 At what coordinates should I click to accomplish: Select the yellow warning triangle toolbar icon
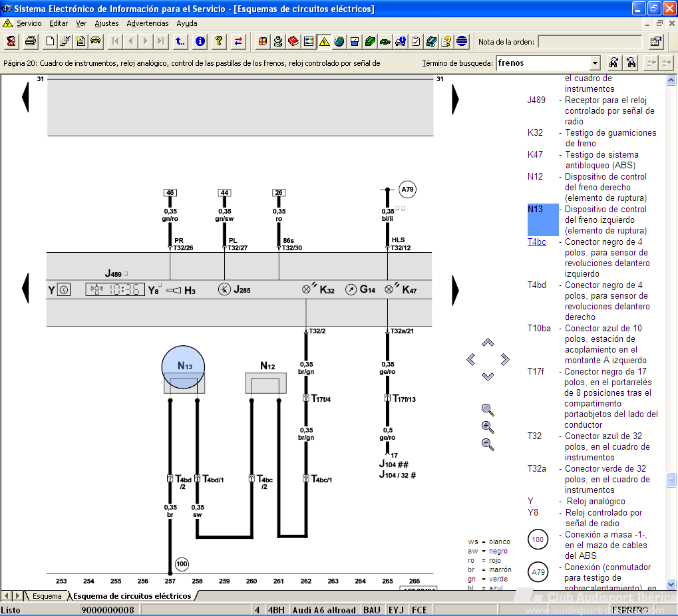[x=324, y=41]
